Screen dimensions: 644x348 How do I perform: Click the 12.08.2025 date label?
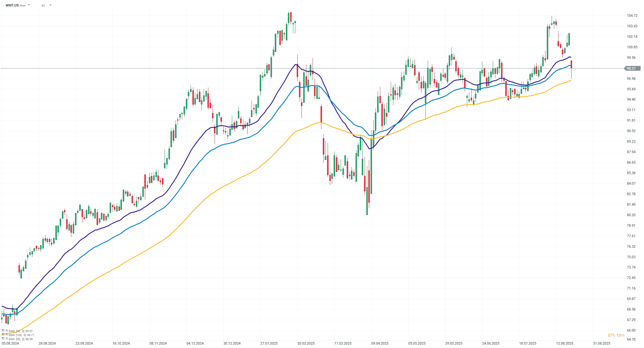coord(564,343)
